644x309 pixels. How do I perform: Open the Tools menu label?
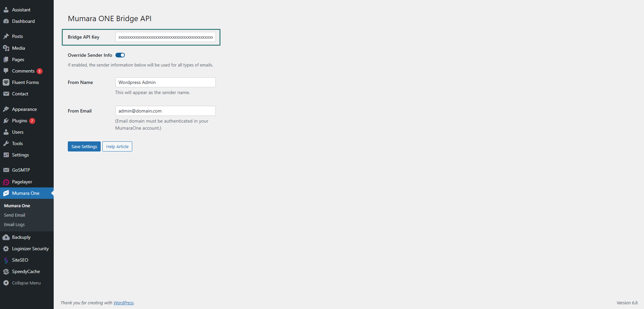[17, 143]
